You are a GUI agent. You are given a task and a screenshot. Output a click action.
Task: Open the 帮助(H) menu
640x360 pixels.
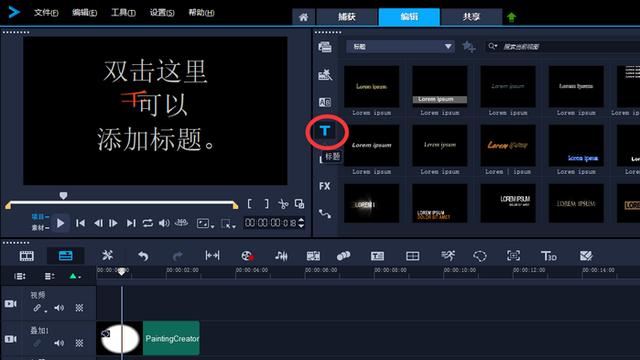(201, 13)
